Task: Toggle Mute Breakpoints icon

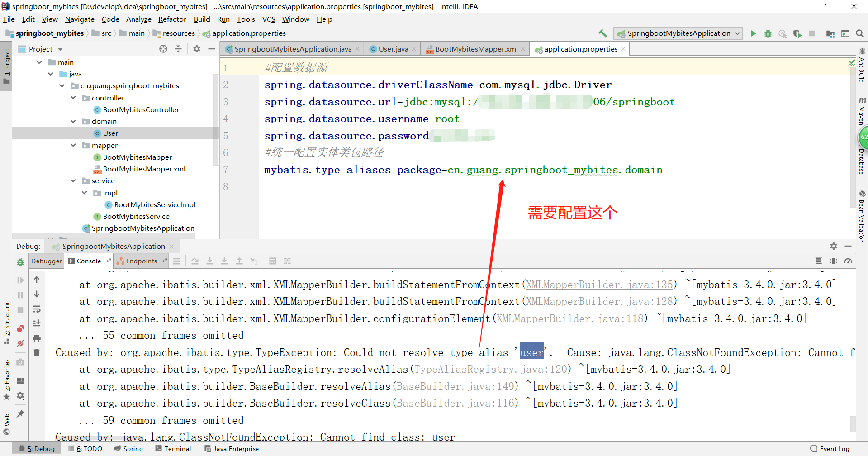Action: [20, 343]
